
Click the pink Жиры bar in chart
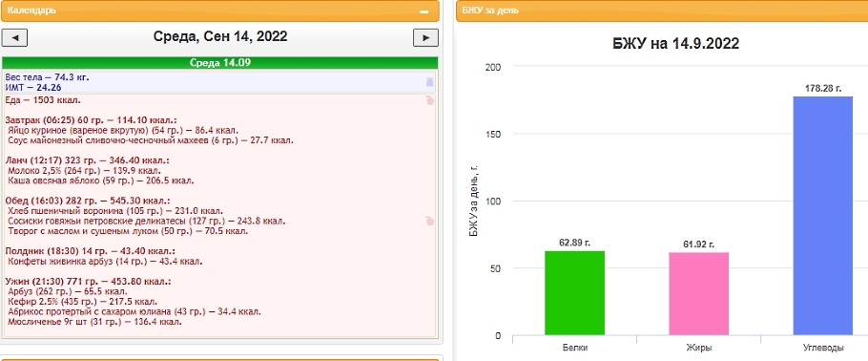coord(698,294)
